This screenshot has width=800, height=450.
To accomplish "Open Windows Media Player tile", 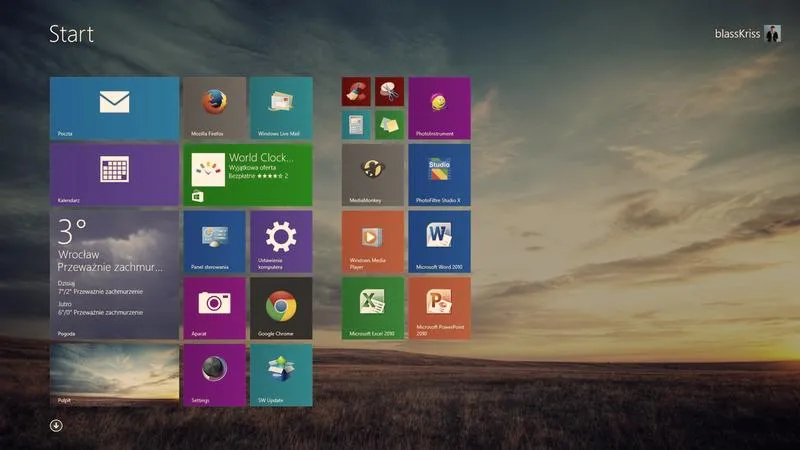I will pos(373,242).
